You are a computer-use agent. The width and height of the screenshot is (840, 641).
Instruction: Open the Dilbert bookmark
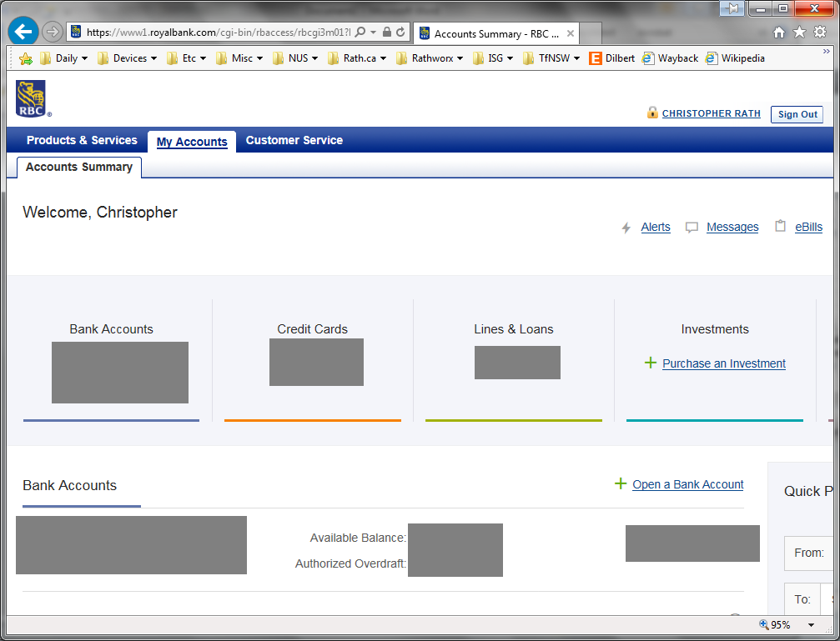[611, 58]
